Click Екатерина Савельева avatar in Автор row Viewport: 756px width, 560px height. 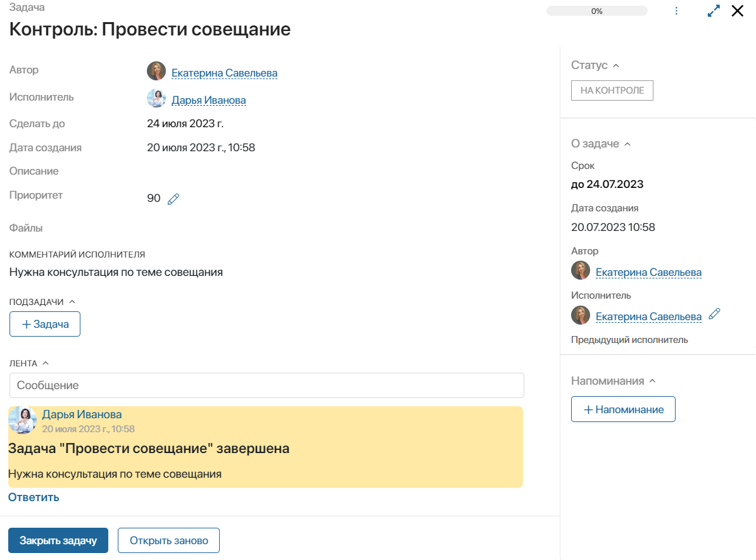[156, 71]
